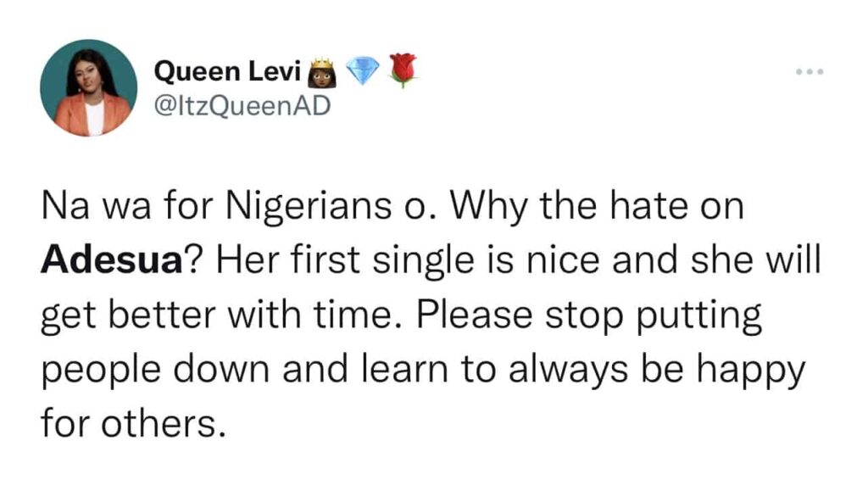Image resolution: width=868 pixels, height=480 pixels.
Task: Click the red rose emoji in the name
Action: [x=403, y=71]
